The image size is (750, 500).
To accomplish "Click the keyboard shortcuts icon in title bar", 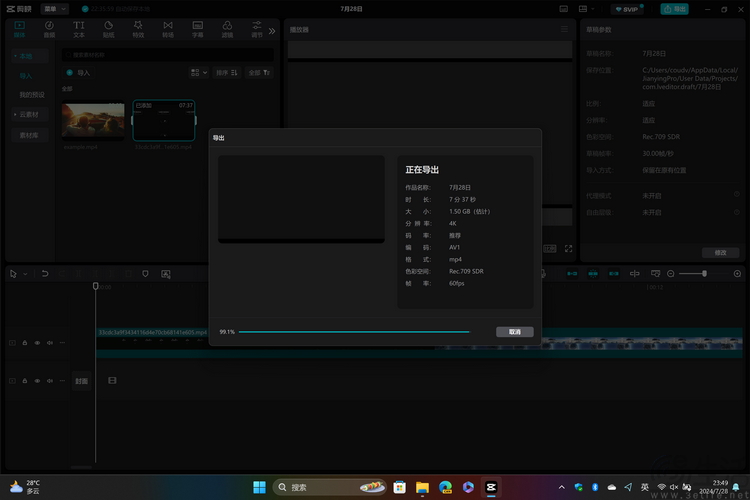I will [x=564, y=9].
